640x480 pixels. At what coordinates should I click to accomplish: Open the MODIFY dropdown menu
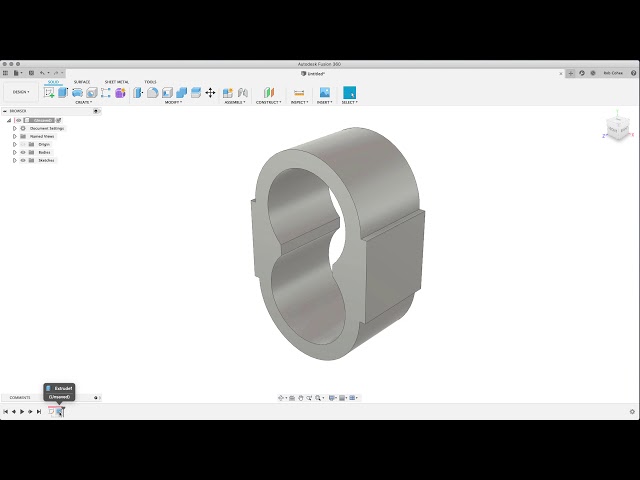click(173, 102)
